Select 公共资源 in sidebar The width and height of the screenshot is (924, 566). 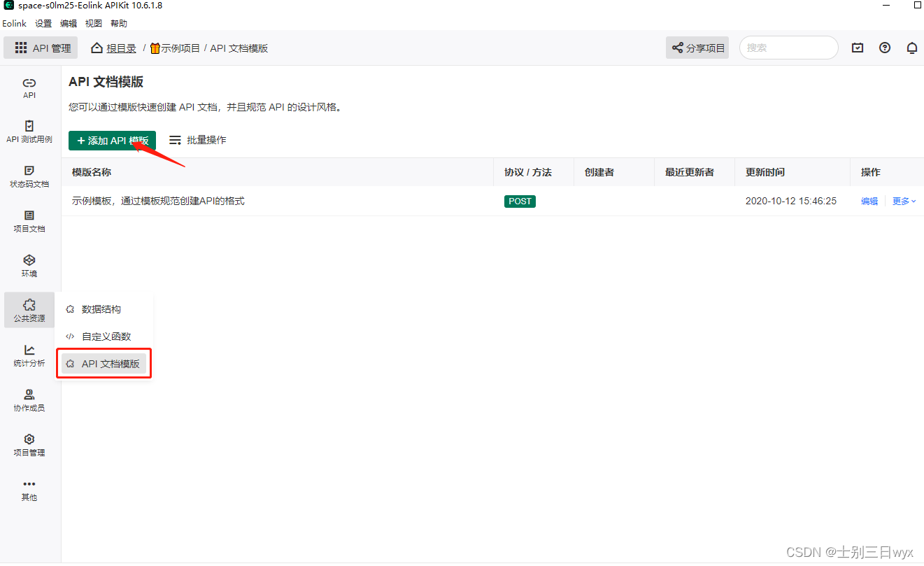tap(29, 311)
